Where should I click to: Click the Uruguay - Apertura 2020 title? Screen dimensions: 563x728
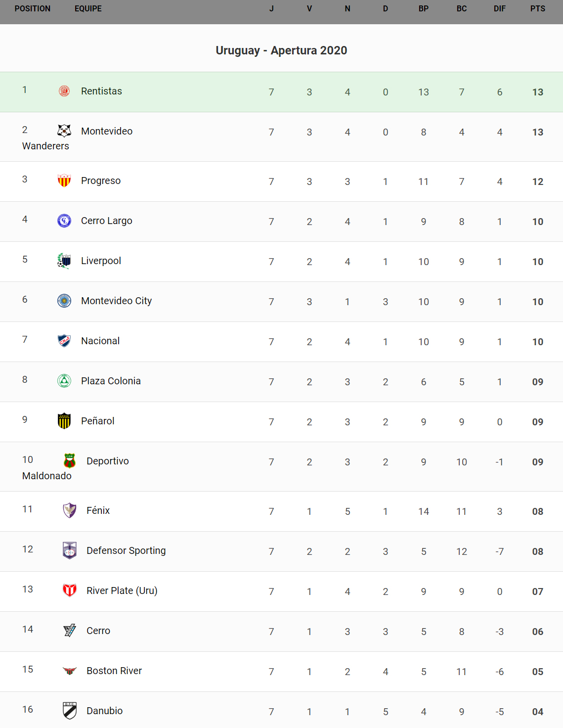pos(281,50)
